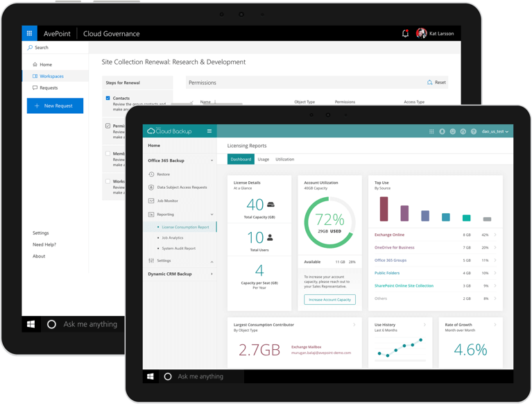532x404 pixels.
Task: Toggle the Cloud Backup hamburger menu
Action: pos(209,131)
